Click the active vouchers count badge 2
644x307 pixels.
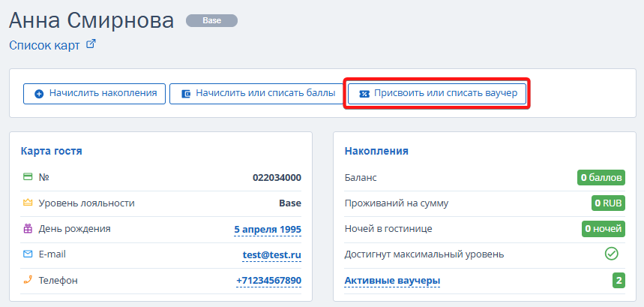pyautogui.click(x=618, y=281)
